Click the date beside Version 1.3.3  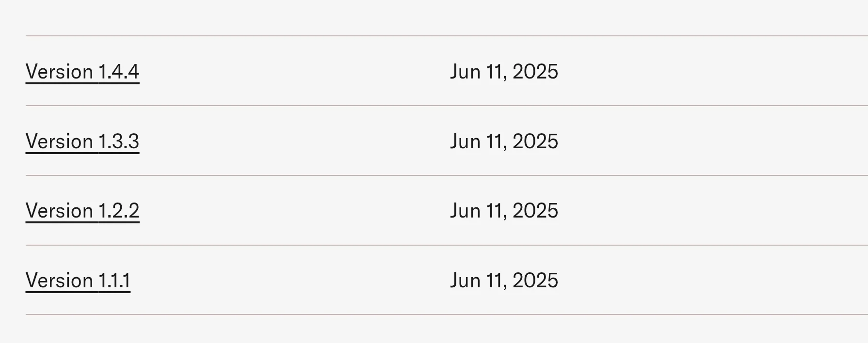(504, 141)
